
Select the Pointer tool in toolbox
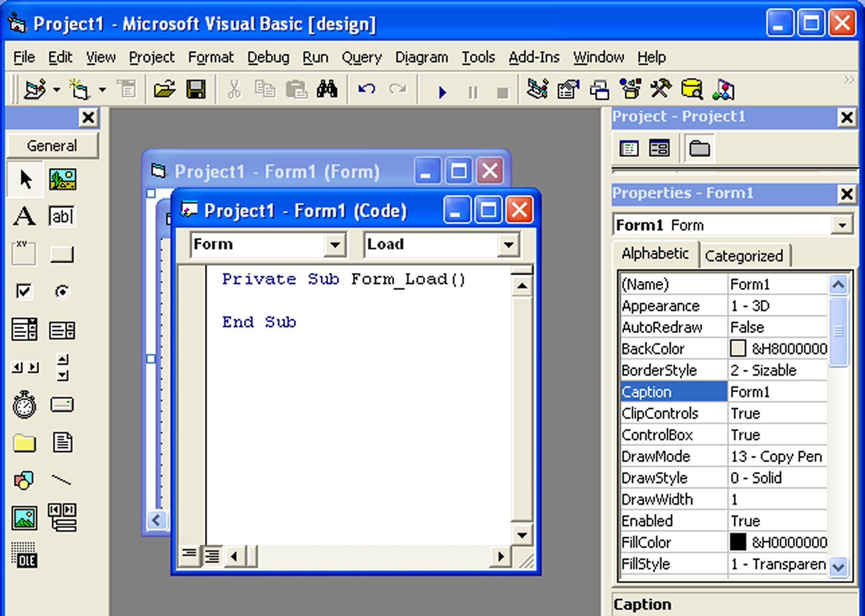click(25, 179)
